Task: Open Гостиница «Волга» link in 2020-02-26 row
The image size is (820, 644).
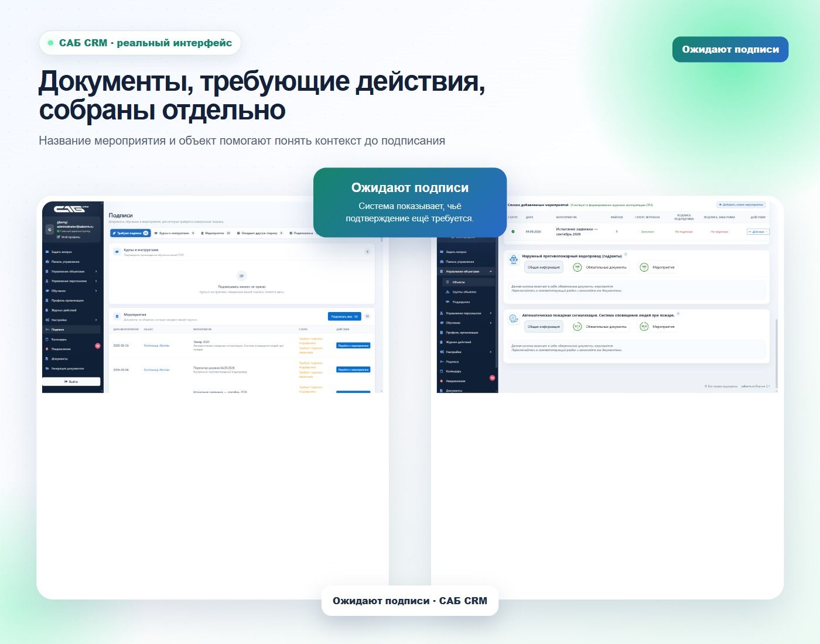Action: coord(156,345)
